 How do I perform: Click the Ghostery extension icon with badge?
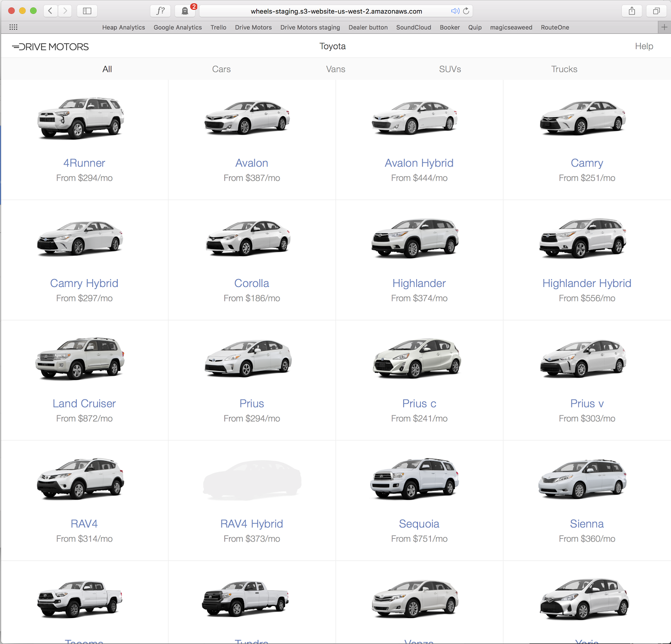coord(185,11)
